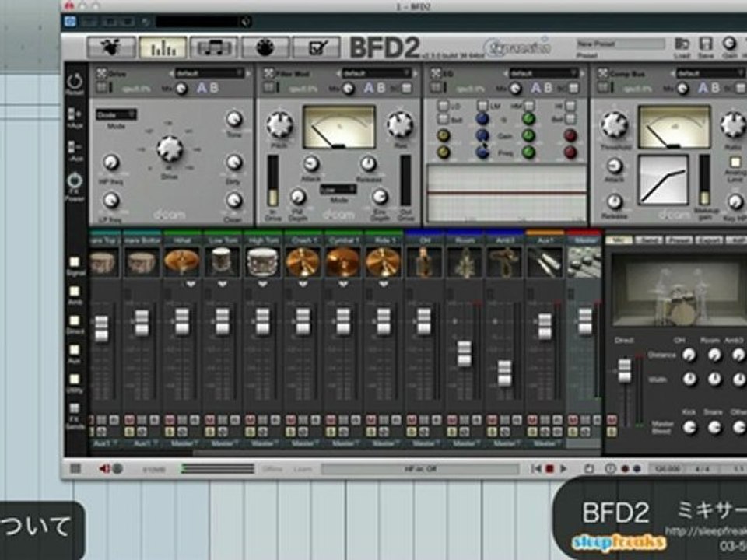
Task: Select the OH overhead channel thumbnail
Action: click(423, 262)
